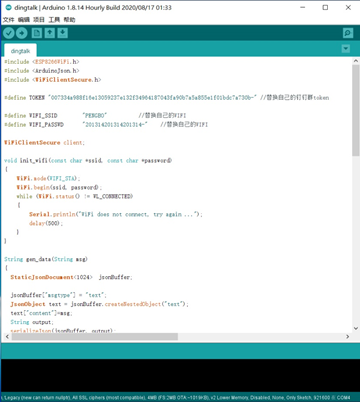Open the 编辑 menu
360x402 pixels.
tap(24, 20)
